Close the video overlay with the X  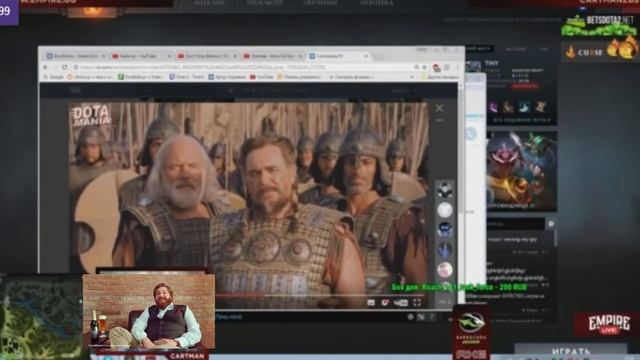tap(439, 108)
